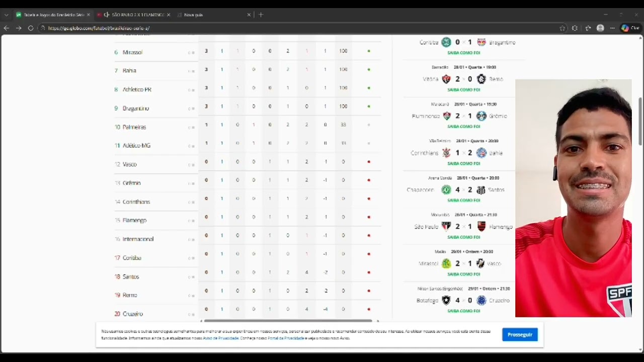Open Saiba como foi for São Paulo vs Flamengo
The image size is (644, 362).
click(464, 237)
